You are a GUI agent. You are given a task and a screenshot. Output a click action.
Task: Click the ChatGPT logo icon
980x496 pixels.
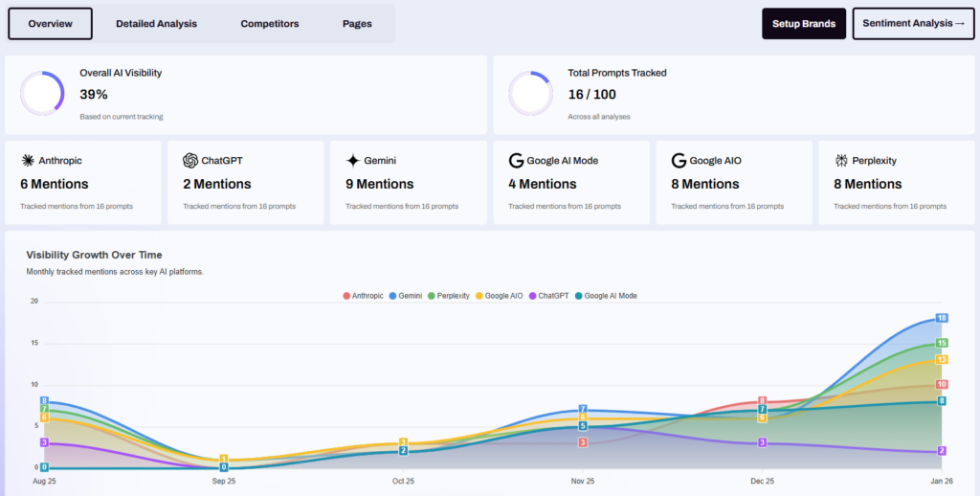click(190, 161)
